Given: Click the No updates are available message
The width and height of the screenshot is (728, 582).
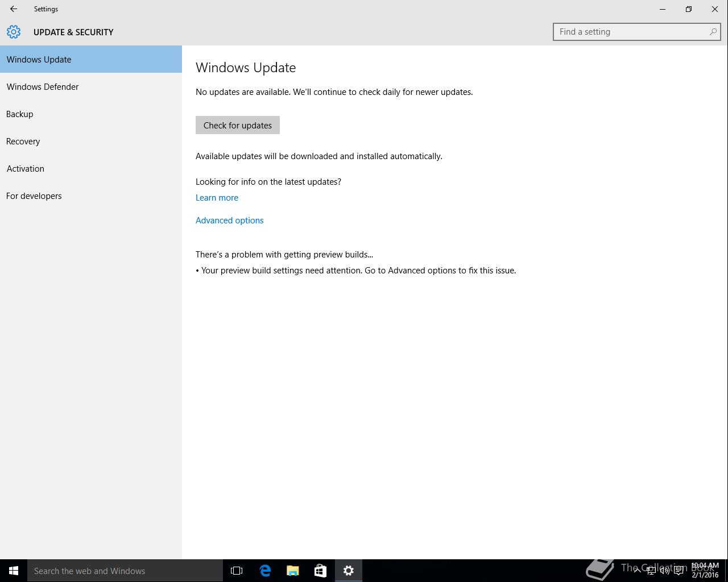Looking at the screenshot, I should [x=334, y=92].
